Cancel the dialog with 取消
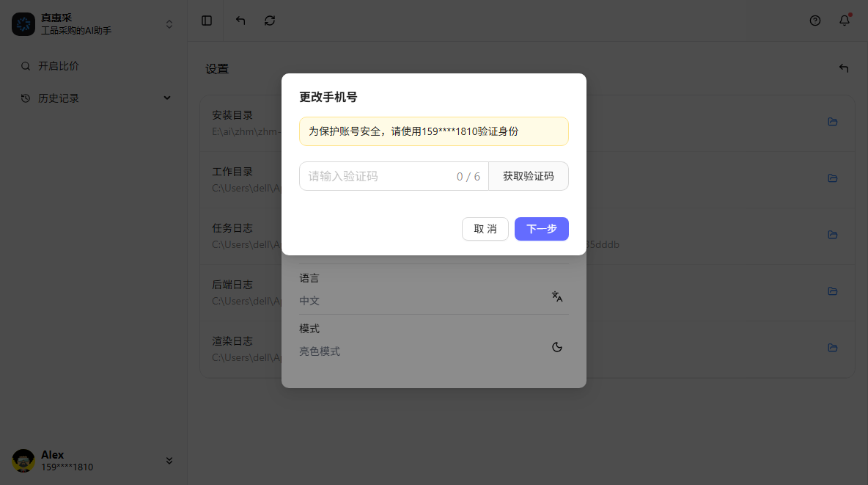The image size is (868, 485). [485, 229]
